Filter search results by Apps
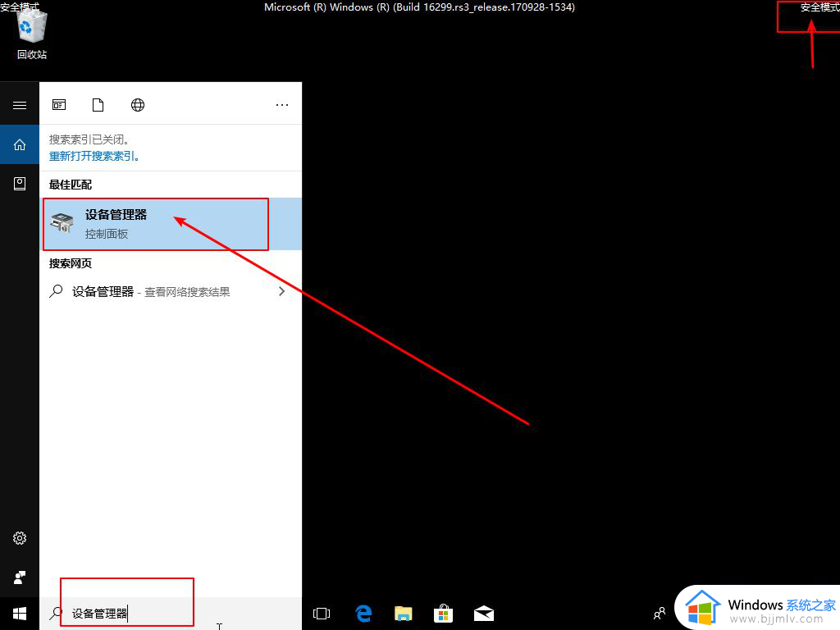The width and height of the screenshot is (840, 630). pyautogui.click(x=59, y=105)
